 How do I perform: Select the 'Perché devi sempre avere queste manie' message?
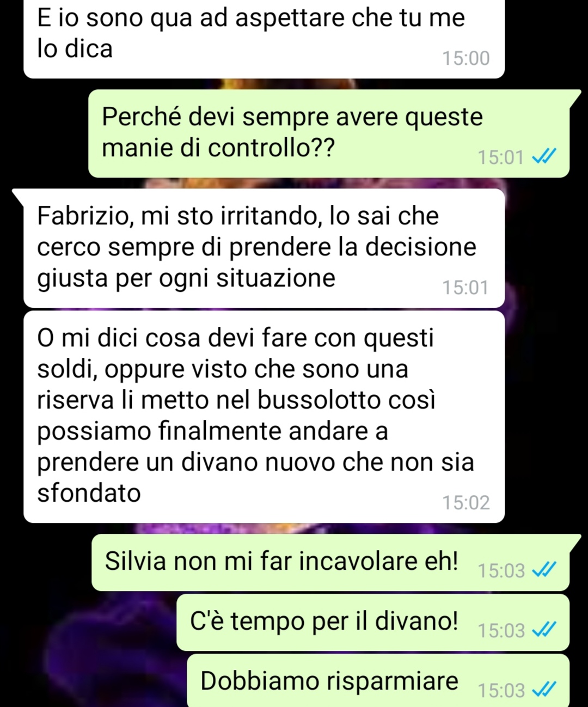(x=329, y=133)
